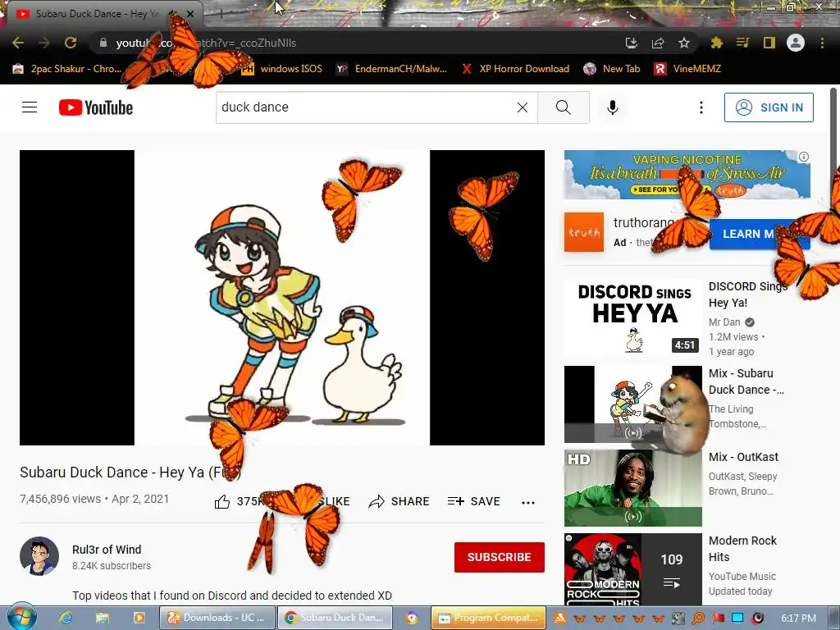This screenshot has height=630, width=840.
Task: Click the install app icon in address bar
Action: (632, 43)
